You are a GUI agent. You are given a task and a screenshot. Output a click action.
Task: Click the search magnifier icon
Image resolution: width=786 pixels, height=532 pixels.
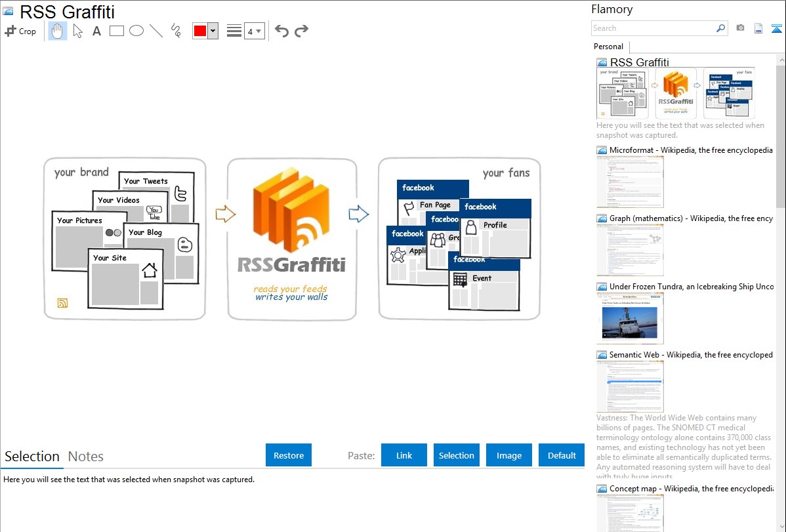[x=721, y=28]
